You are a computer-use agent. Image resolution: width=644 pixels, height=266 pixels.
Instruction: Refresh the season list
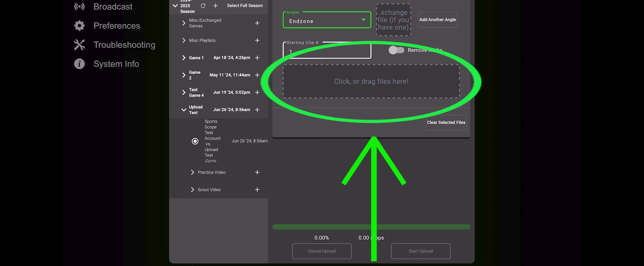(203, 6)
